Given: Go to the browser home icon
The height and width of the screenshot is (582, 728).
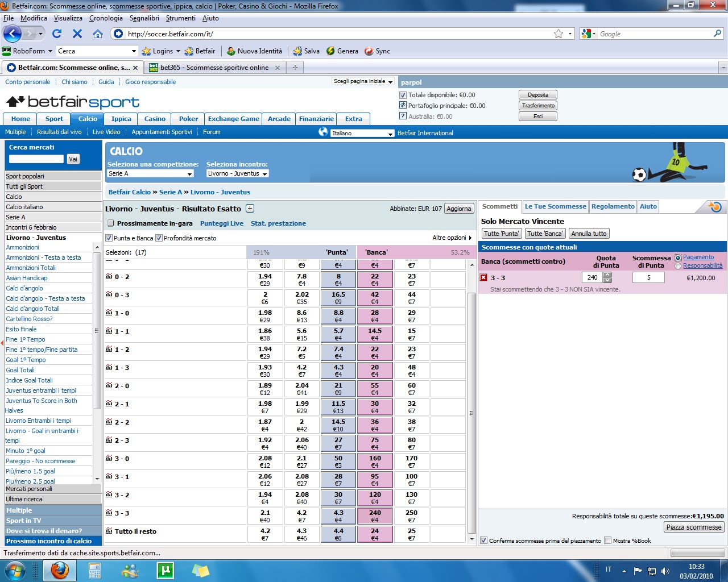Looking at the screenshot, I should click(x=98, y=34).
